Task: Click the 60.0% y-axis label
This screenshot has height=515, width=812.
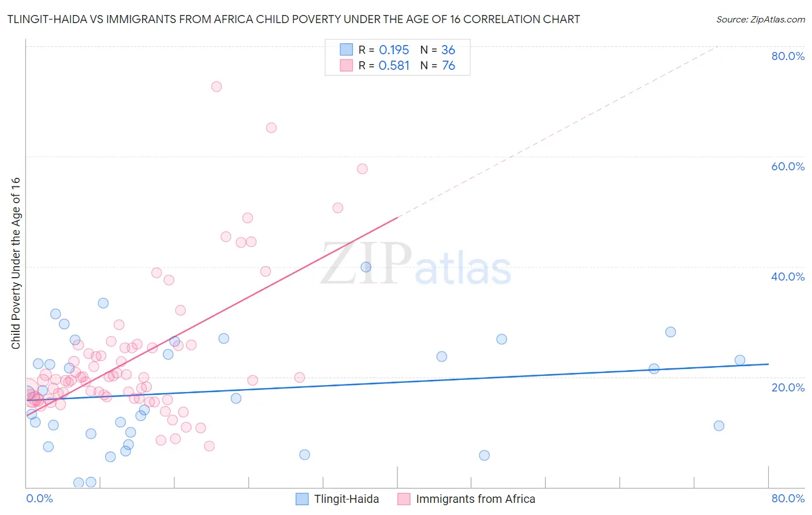Action: coord(788,166)
